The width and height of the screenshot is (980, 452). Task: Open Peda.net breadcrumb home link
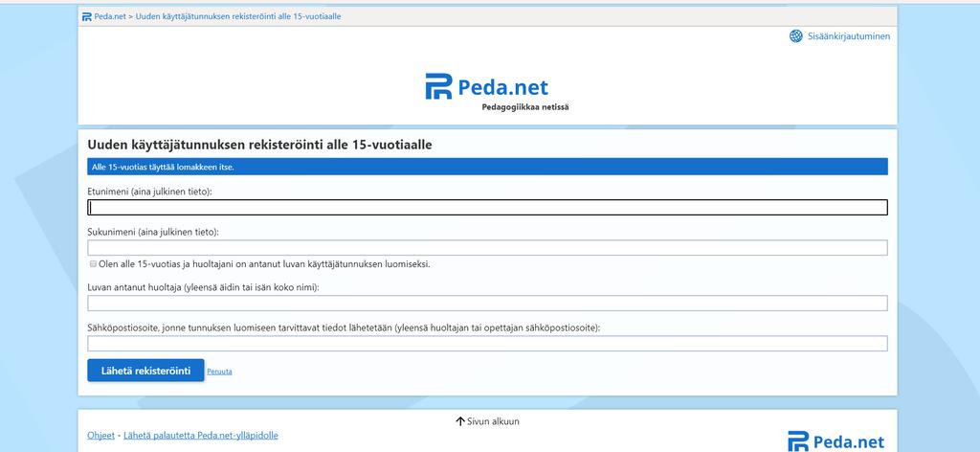pos(110,17)
